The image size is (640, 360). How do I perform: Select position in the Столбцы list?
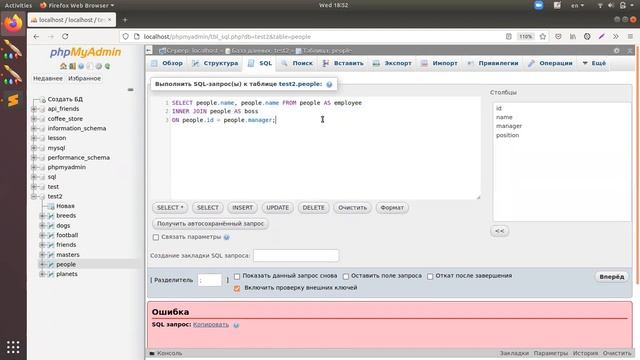point(507,135)
